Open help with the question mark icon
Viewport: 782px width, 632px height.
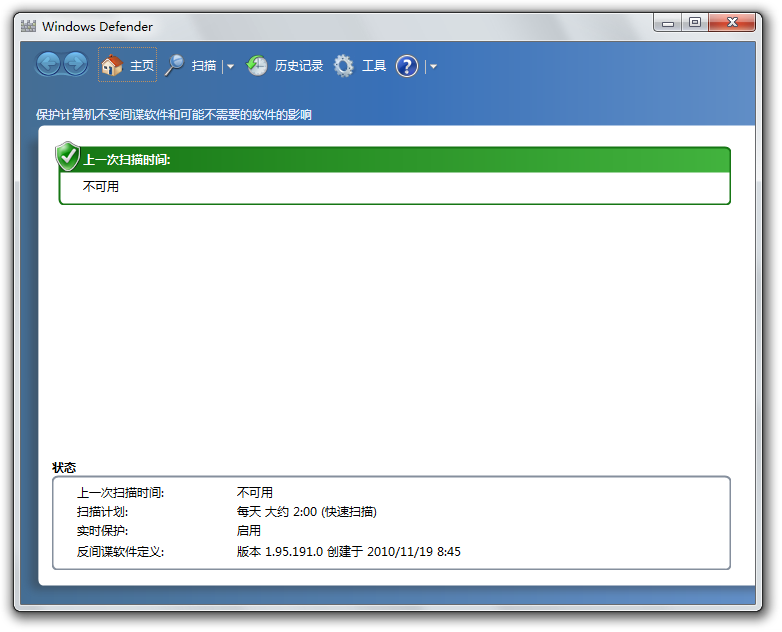click(406, 66)
